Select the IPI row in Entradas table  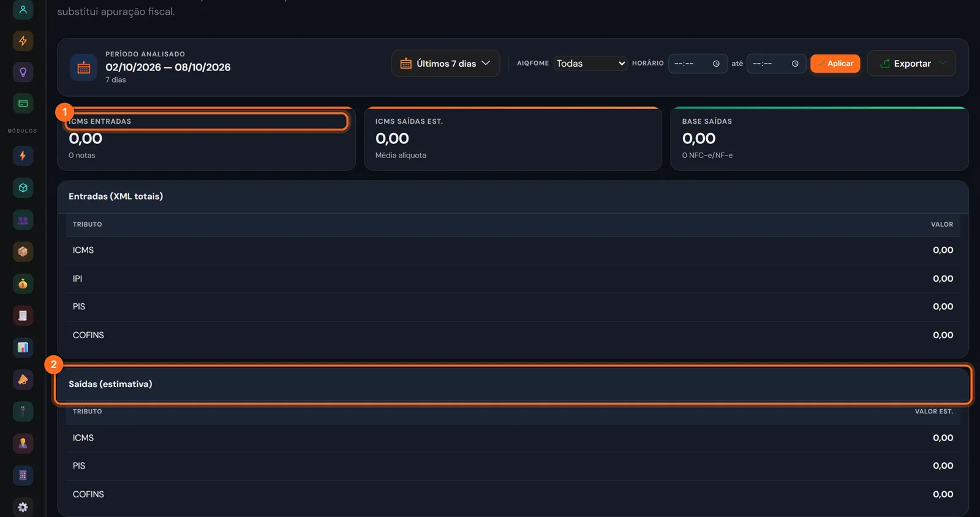click(513, 279)
